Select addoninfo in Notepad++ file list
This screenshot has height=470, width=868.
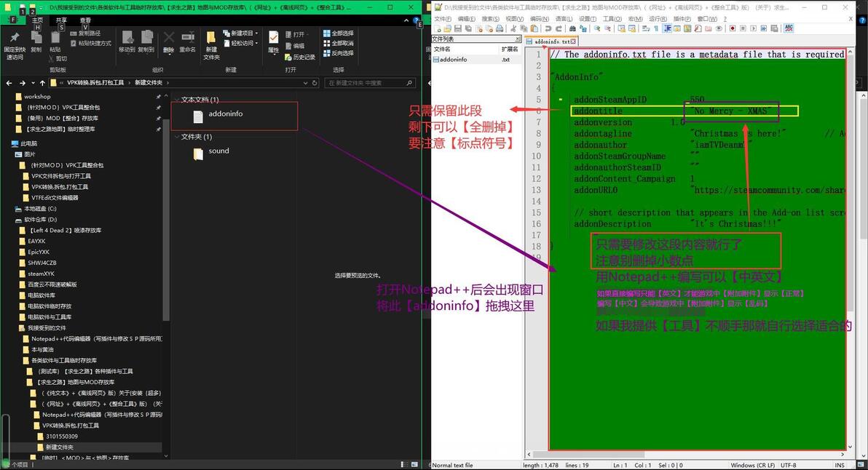pyautogui.click(x=454, y=59)
